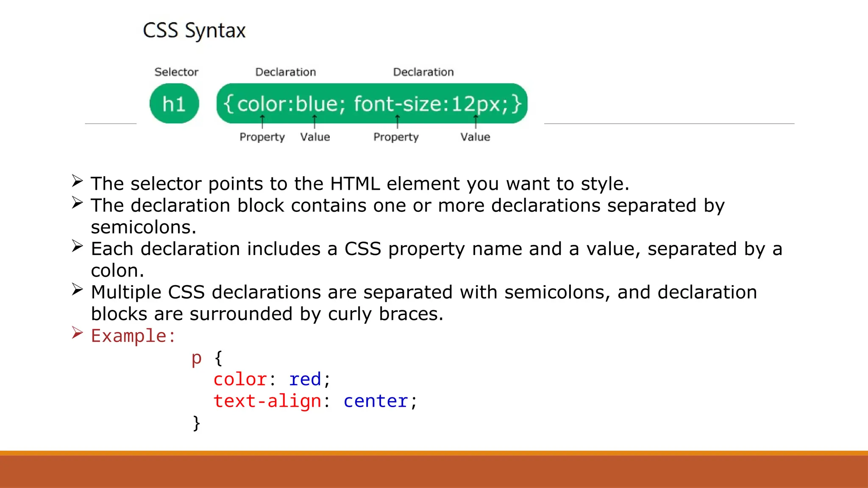Click the 'p {' code line
The height and width of the screenshot is (488, 868).
[x=207, y=358]
